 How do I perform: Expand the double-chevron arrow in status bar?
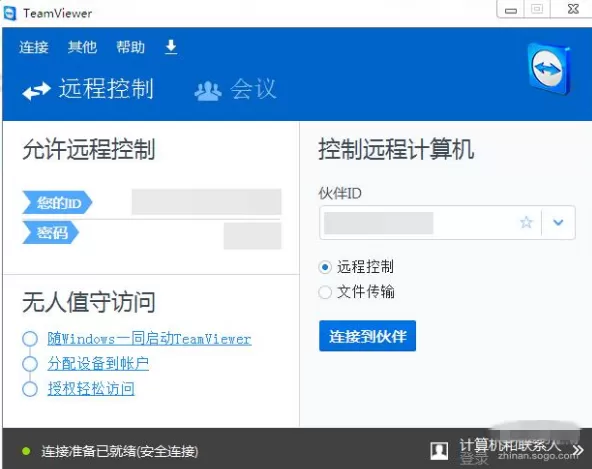click(x=578, y=450)
